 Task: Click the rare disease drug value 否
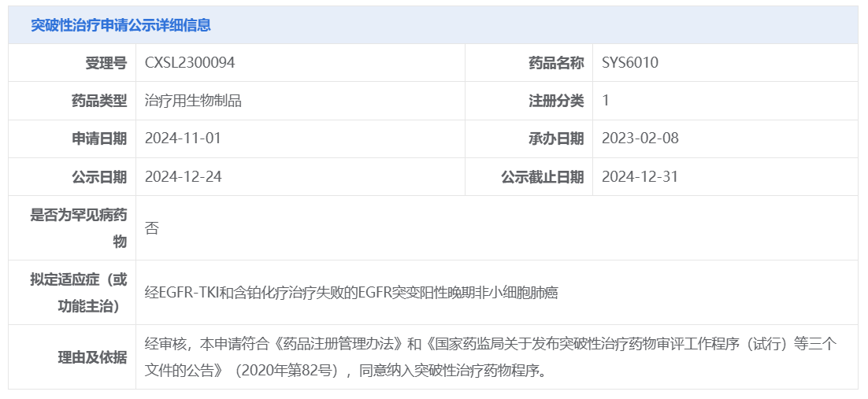tap(152, 228)
